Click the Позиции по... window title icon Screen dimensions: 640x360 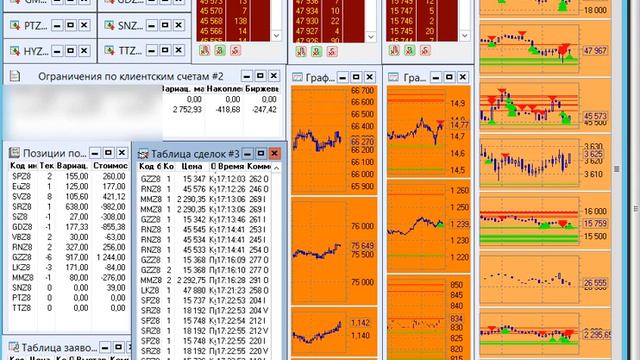point(14,153)
